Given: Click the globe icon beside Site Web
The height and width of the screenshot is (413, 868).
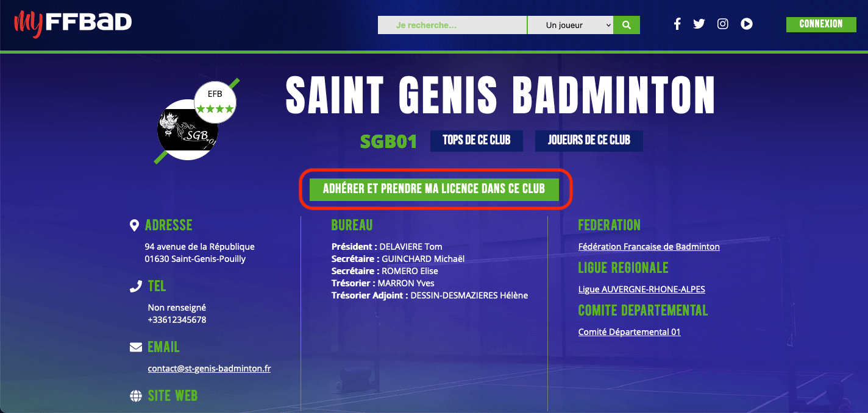Looking at the screenshot, I should 136,396.
